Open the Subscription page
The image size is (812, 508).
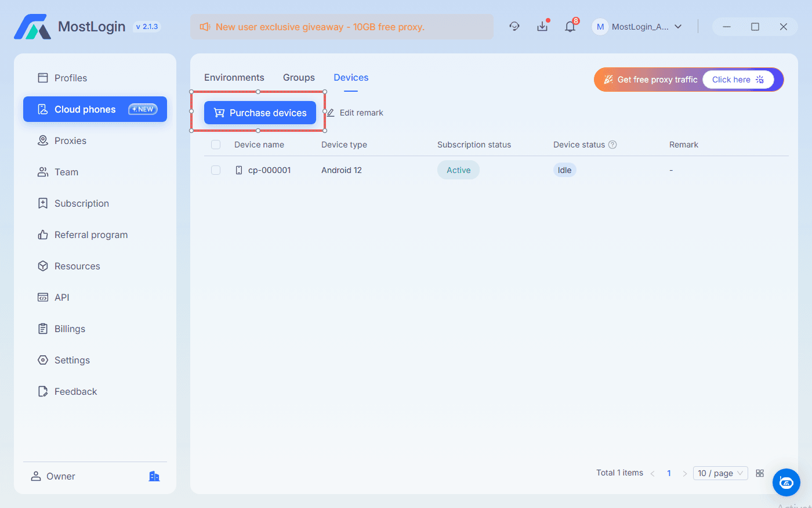click(x=82, y=203)
